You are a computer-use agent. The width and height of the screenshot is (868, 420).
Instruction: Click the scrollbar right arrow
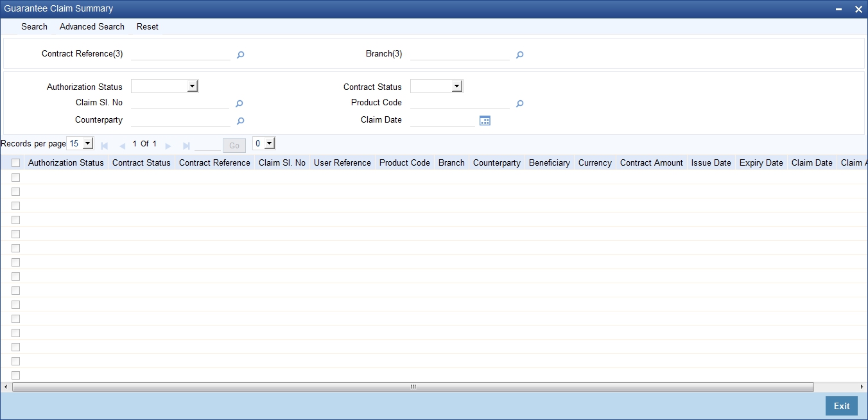pyautogui.click(x=862, y=387)
